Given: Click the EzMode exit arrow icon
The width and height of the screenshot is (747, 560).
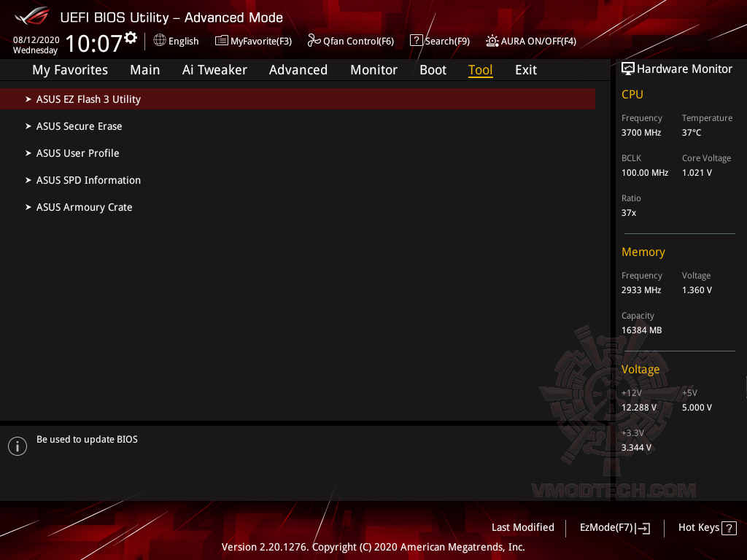Looking at the screenshot, I should click(643, 528).
